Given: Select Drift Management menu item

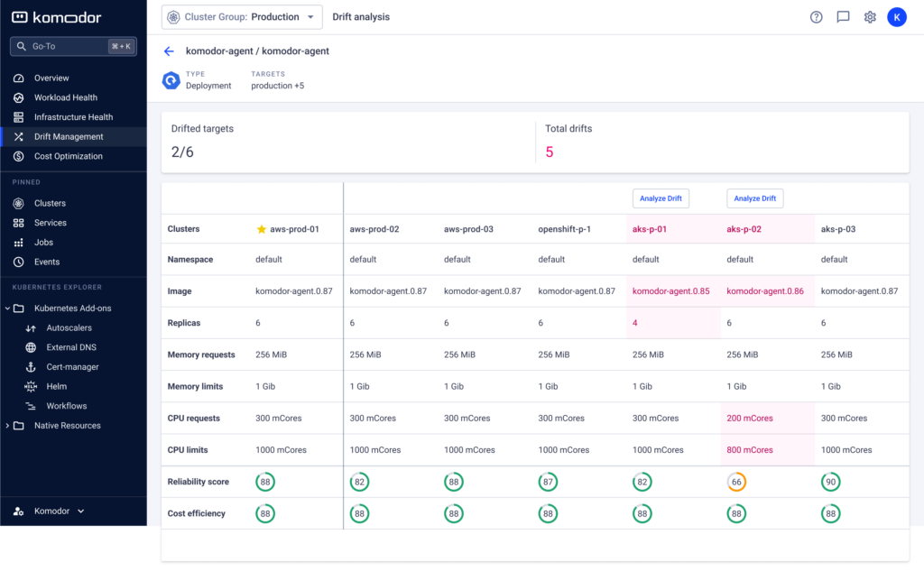Looking at the screenshot, I should pos(74,136).
